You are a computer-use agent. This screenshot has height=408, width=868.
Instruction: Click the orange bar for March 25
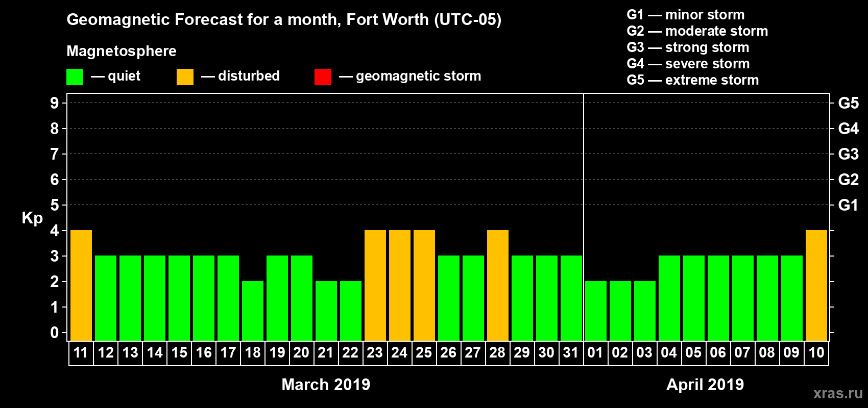424,285
